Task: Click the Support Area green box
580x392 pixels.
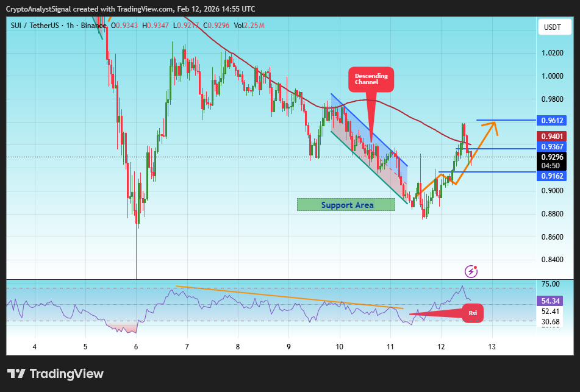Action: [x=346, y=205]
